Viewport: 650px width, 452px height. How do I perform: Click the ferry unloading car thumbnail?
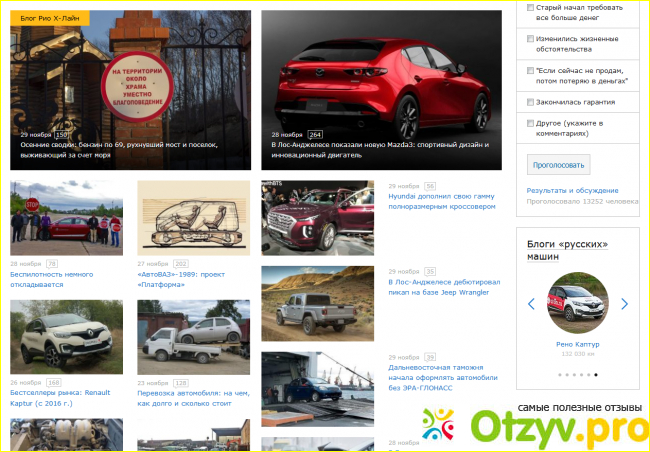[318, 389]
